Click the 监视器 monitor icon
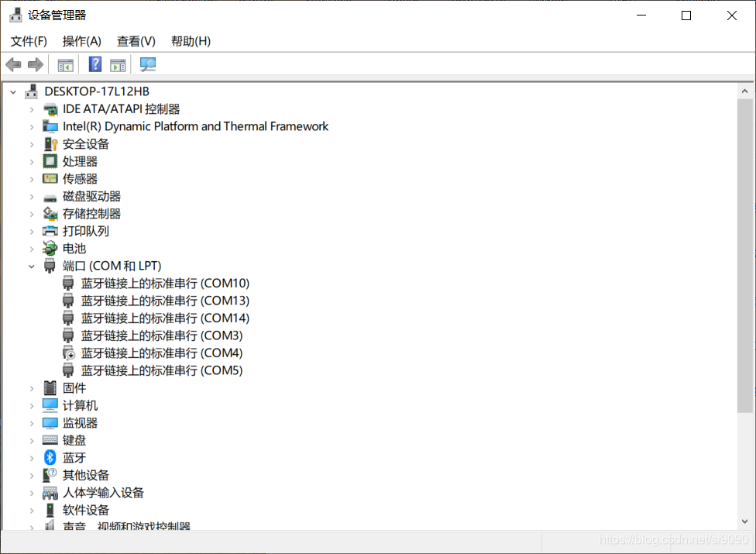 click(x=50, y=423)
